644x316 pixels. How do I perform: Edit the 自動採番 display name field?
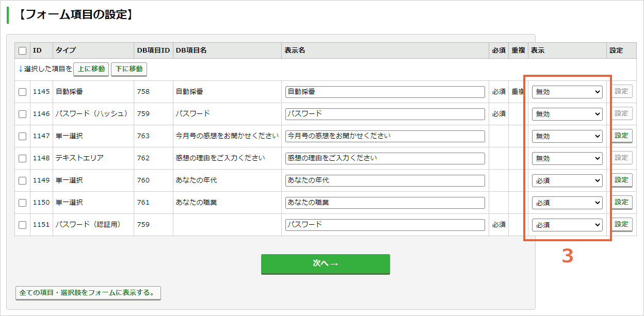pos(385,92)
